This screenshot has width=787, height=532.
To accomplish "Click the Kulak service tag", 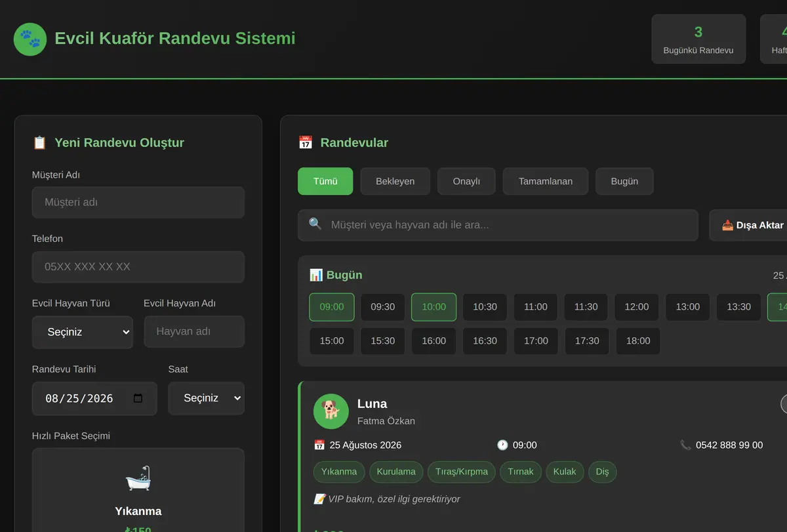I will coord(565,472).
